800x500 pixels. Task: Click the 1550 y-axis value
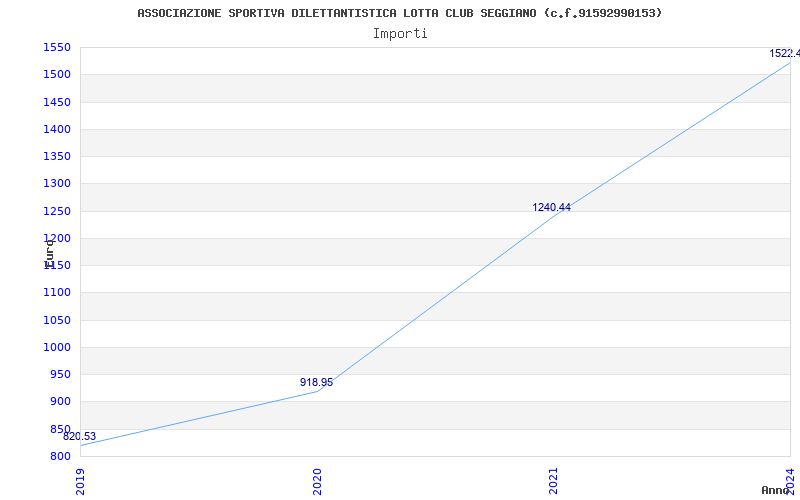point(57,48)
